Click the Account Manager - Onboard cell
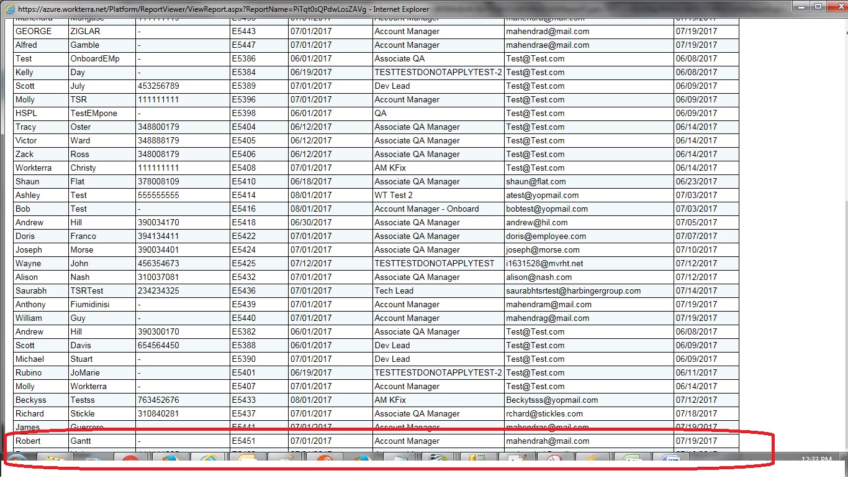 tap(426, 209)
